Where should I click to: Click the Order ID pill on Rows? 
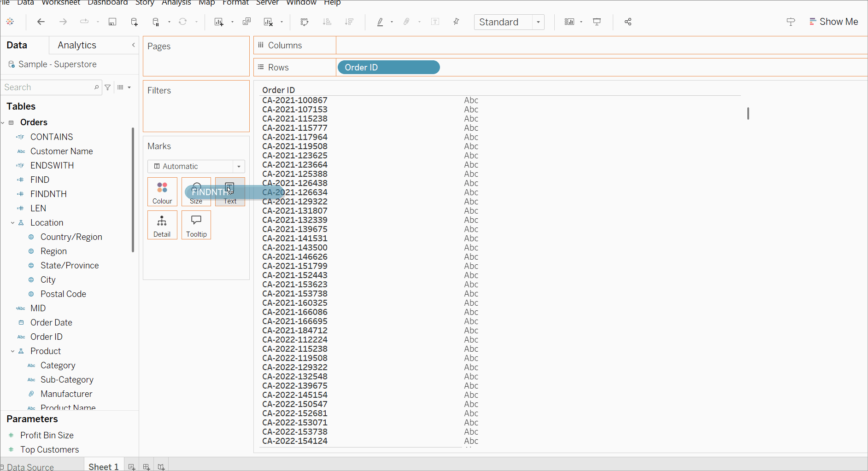pos(388,68)
